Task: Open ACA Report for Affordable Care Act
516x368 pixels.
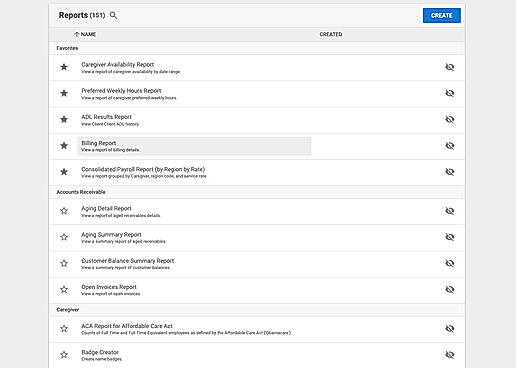Action: [127, 326]
